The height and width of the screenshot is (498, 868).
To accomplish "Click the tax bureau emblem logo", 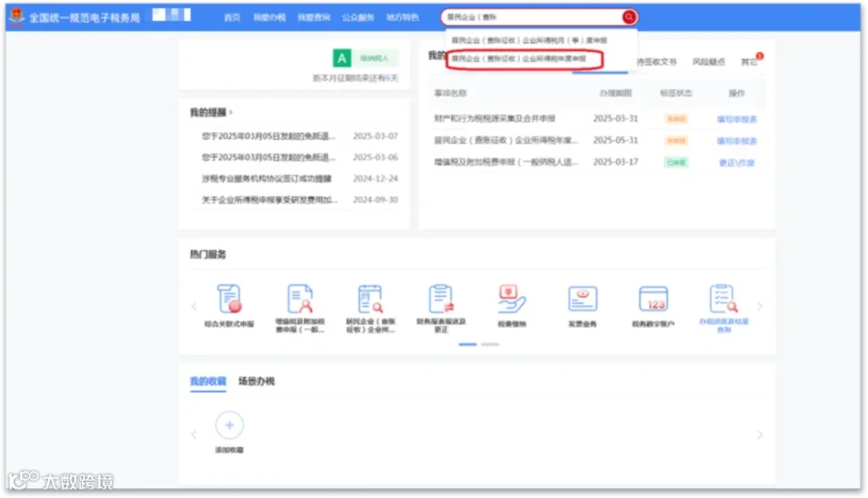I will [x=16, y=16].
